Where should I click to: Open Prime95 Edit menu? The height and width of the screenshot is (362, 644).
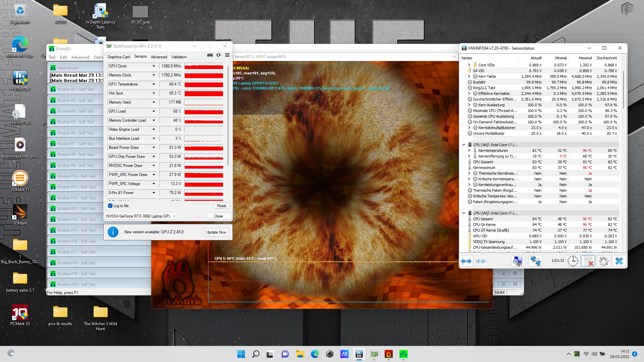click(x=63, y=57)
